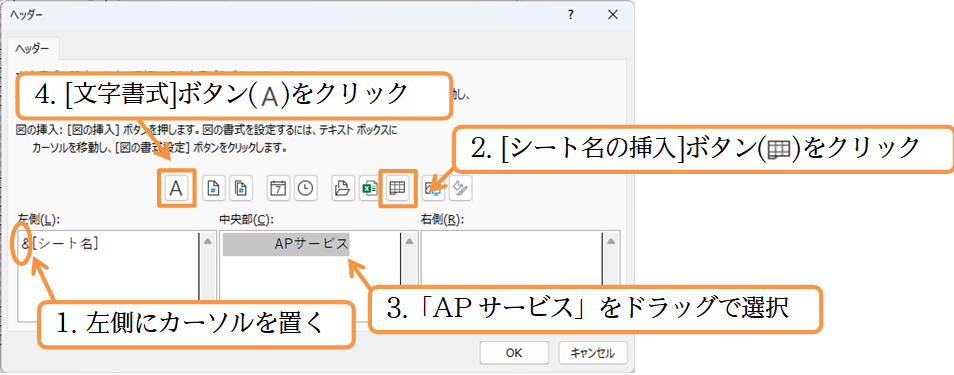Click the Format Text (A) button

176,189
